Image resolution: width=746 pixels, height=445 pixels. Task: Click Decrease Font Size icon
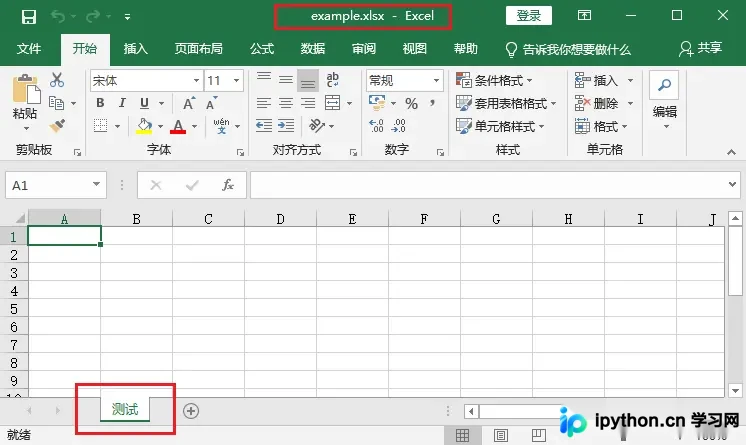(x=211, y=103)
